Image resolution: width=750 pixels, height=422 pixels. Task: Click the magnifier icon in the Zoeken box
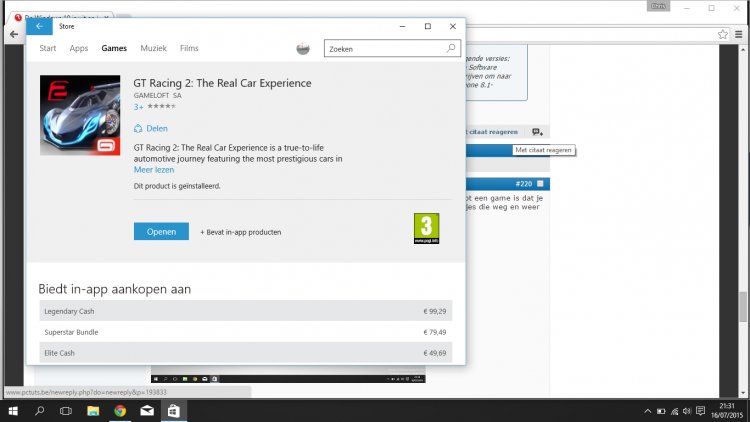(451, 48)
